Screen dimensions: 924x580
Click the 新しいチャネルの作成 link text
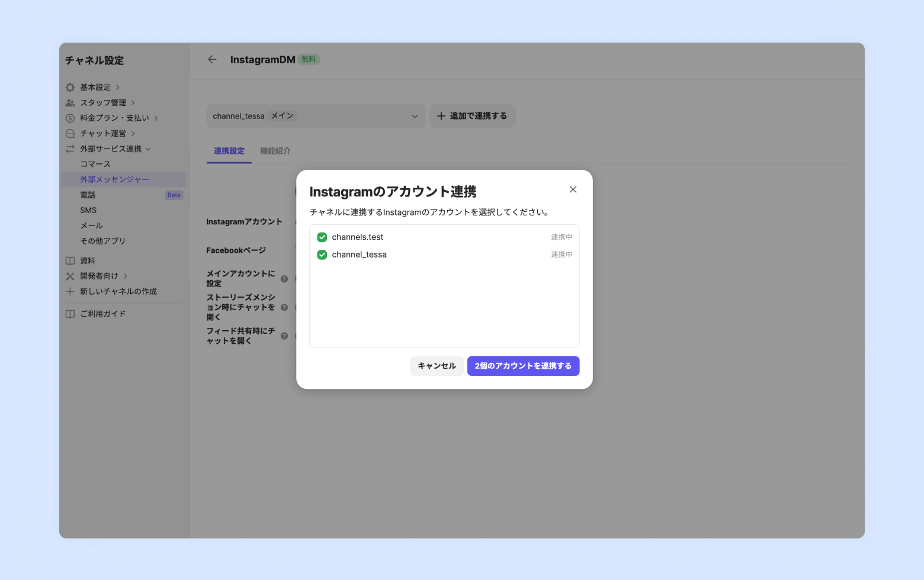pos(118,292)
